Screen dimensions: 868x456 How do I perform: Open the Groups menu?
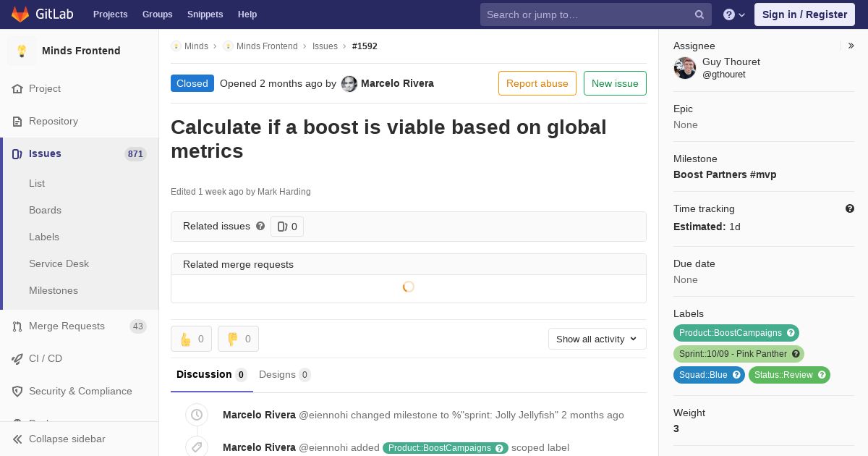tap(158, 14)
